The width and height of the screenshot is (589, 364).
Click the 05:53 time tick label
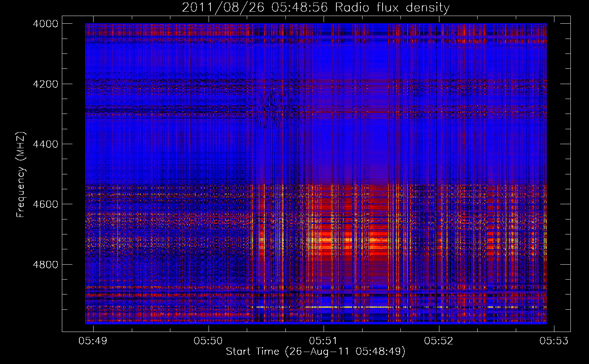(x=554, y=341)
